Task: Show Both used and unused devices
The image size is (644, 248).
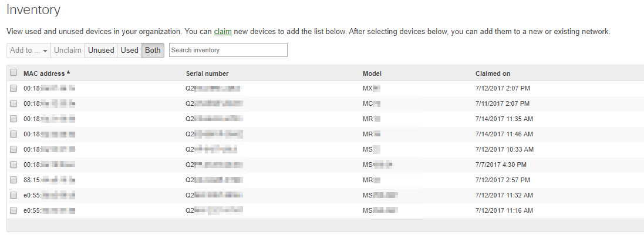Action: [x=153, y=51]
